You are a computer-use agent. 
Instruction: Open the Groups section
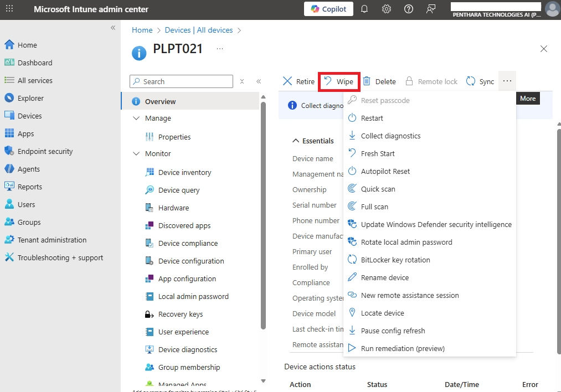point(28,221)
